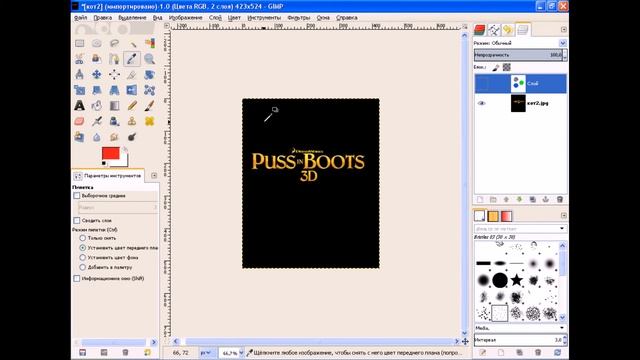The width and height of the screenshot is (640, 360).
Task: Select the Free Select lasso tool
Action: tap(114, 43)
